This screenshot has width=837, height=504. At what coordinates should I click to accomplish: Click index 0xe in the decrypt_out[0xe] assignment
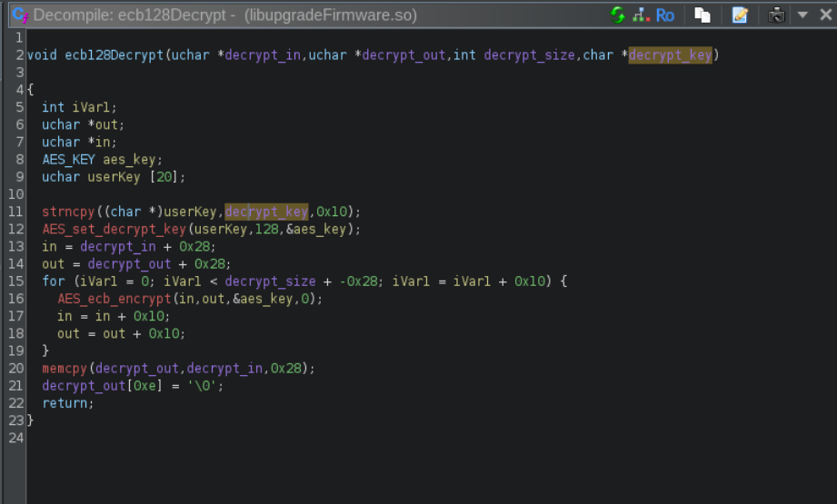coord(144,386)
